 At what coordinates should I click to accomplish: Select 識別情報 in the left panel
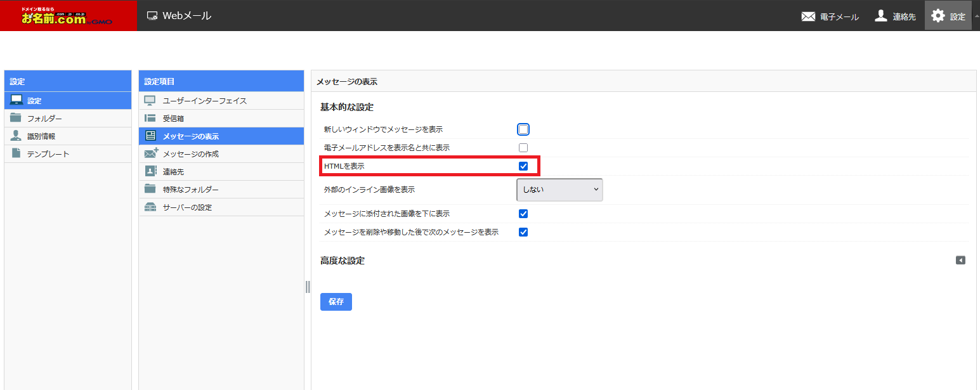(68, 136)
